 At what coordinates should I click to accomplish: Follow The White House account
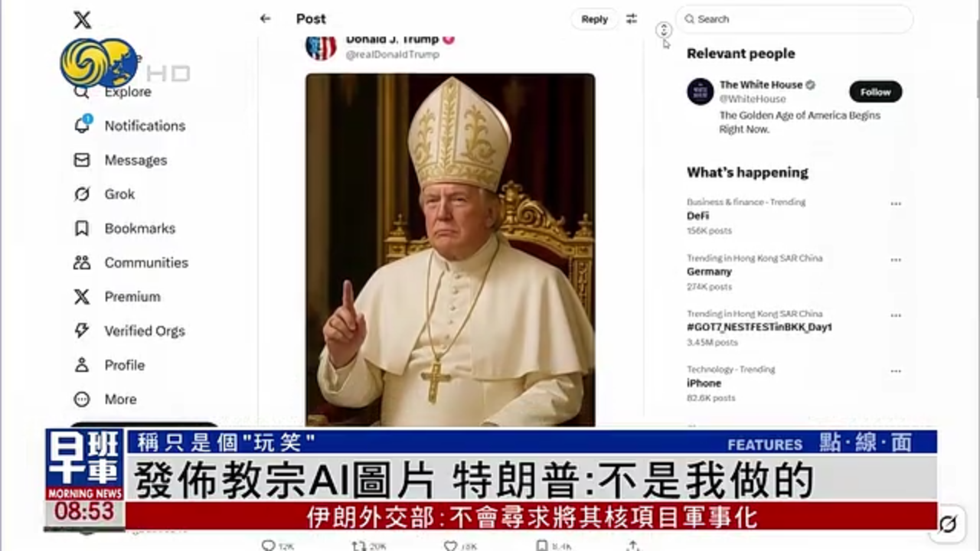[x=875, y=91]
